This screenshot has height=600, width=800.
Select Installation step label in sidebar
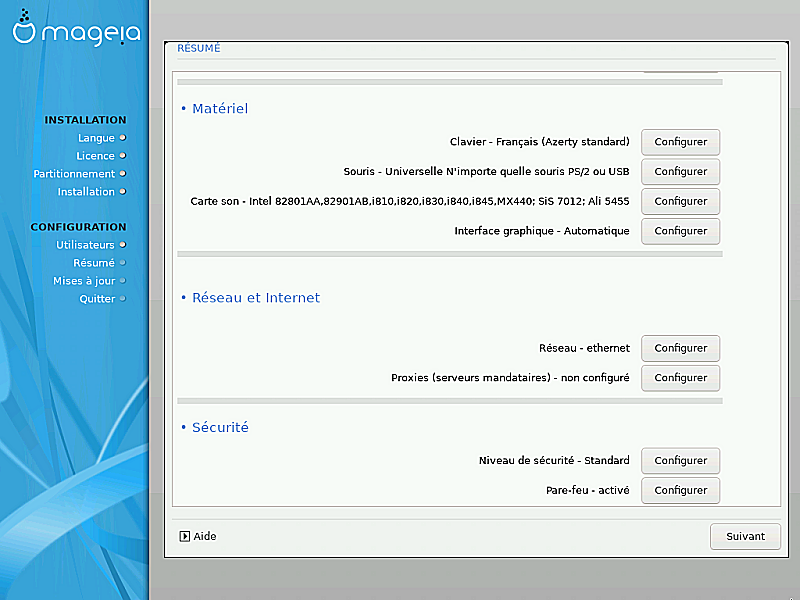[x=85, y=192]
